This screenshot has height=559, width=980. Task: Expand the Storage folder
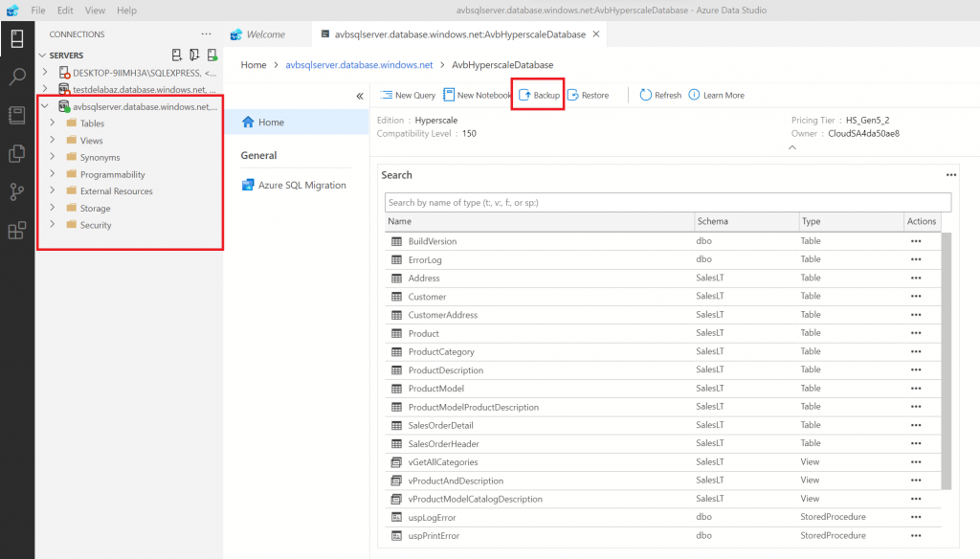(53, 208)
